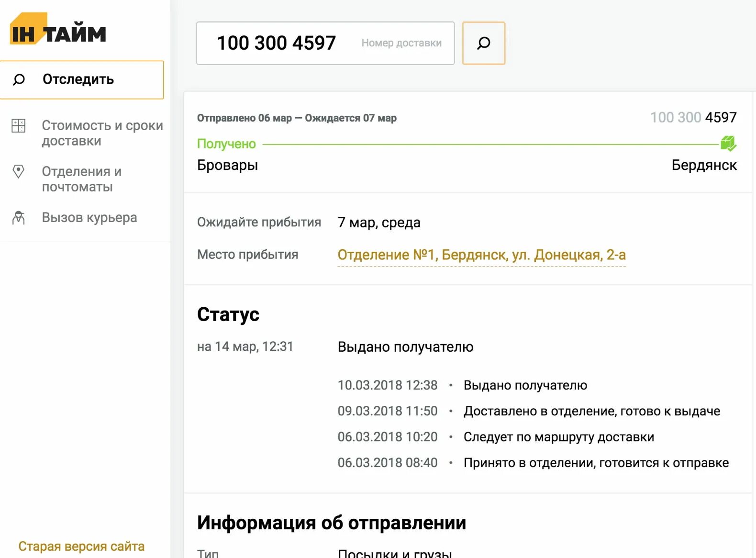Click the tracking number 100 300 4597 at right
The image size is (756, 558).
[x=693, y=118]
